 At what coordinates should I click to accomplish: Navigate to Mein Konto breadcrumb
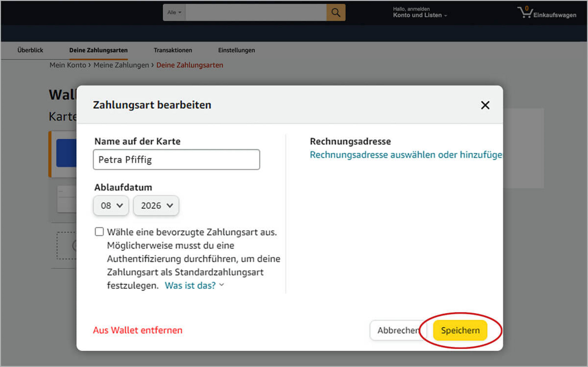click(68, 65)
